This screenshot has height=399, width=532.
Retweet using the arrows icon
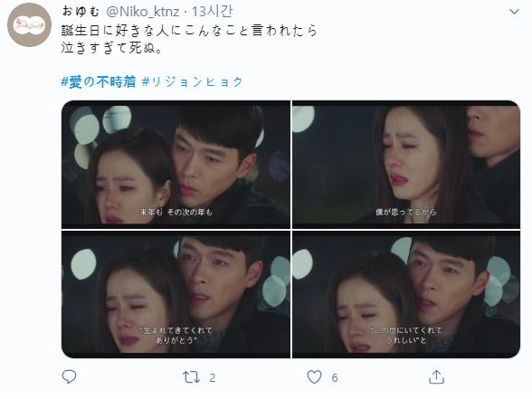point(192,377)
